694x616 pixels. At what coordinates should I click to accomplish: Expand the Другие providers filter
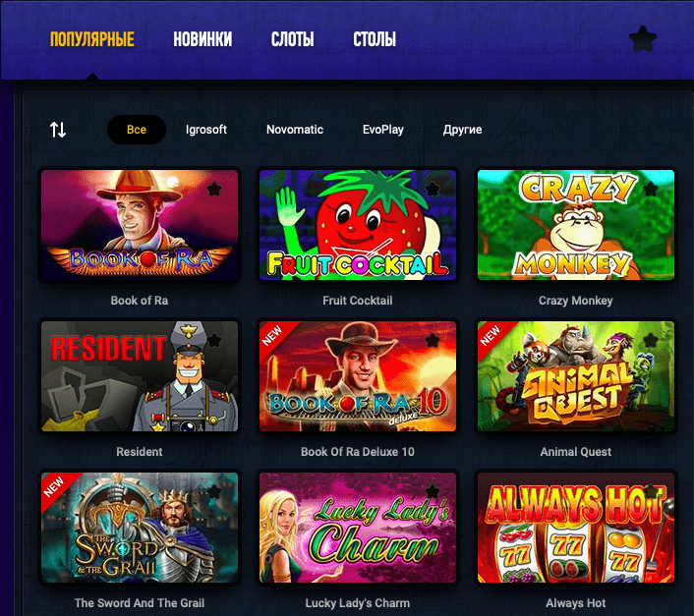(463, 130)
